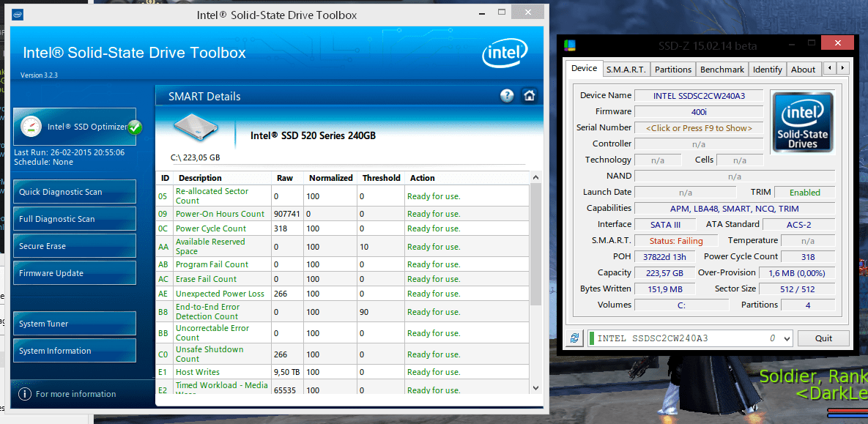
Task: Go to Home via house icon
Action: point(529,96)
